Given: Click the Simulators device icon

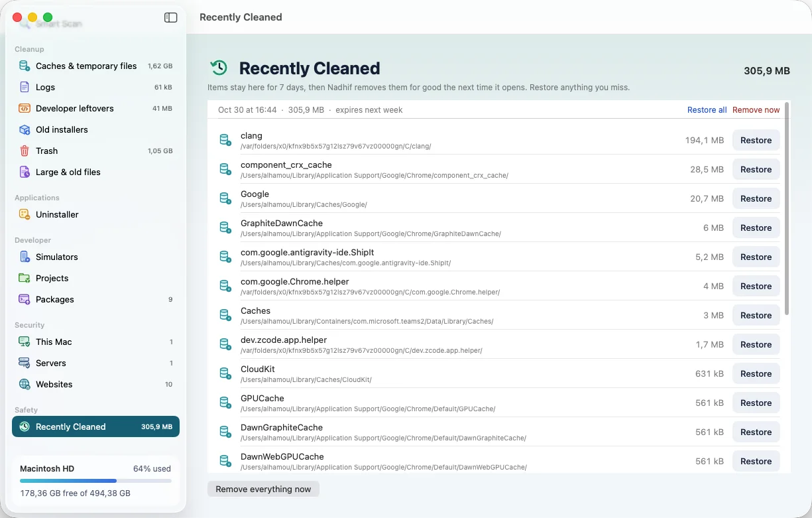Looking at the screenshot, I should point(25,257).
